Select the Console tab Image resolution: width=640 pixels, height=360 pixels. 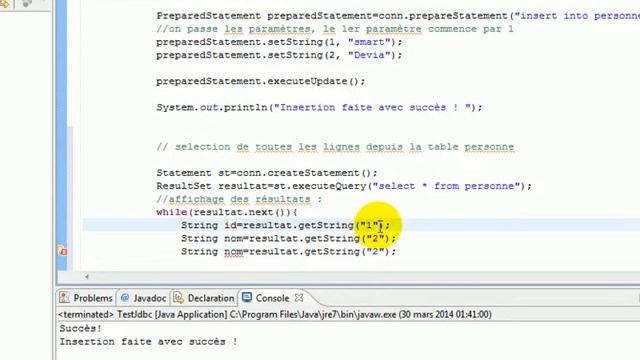pos(272,298)
